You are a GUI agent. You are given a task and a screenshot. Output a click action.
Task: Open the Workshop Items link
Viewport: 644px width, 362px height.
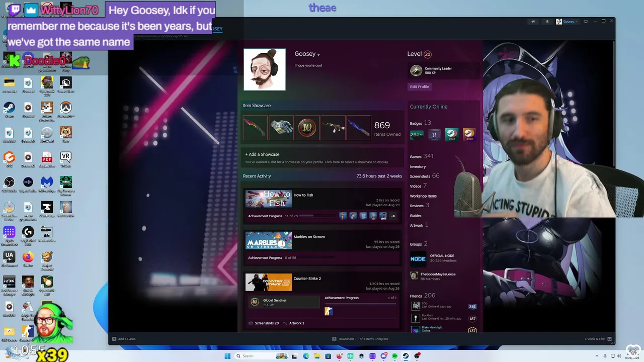423,196
